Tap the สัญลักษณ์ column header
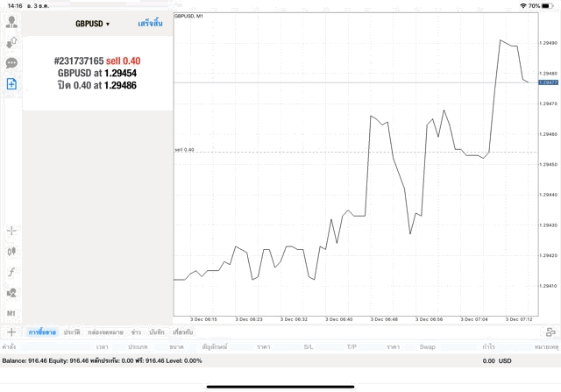561x392 pixels. tap(214, 347)
